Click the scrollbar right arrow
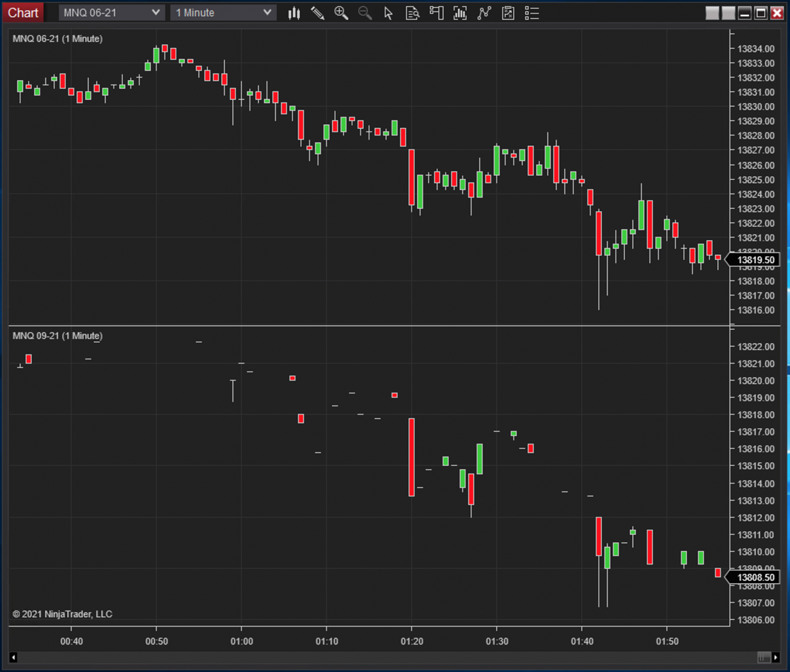The height and width of the screenshot is (672, 790). pyautogui.click(x=775, y=657)
